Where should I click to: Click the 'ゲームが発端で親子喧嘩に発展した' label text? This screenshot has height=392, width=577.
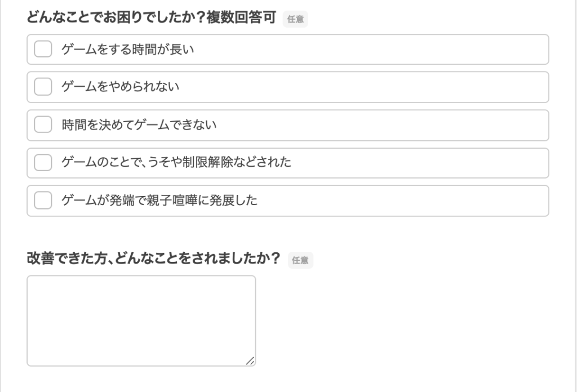point(159,201)
